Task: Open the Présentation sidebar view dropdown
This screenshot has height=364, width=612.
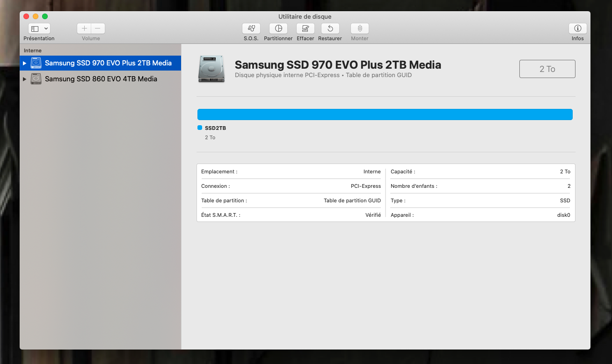Action: (x=39, y=29)
